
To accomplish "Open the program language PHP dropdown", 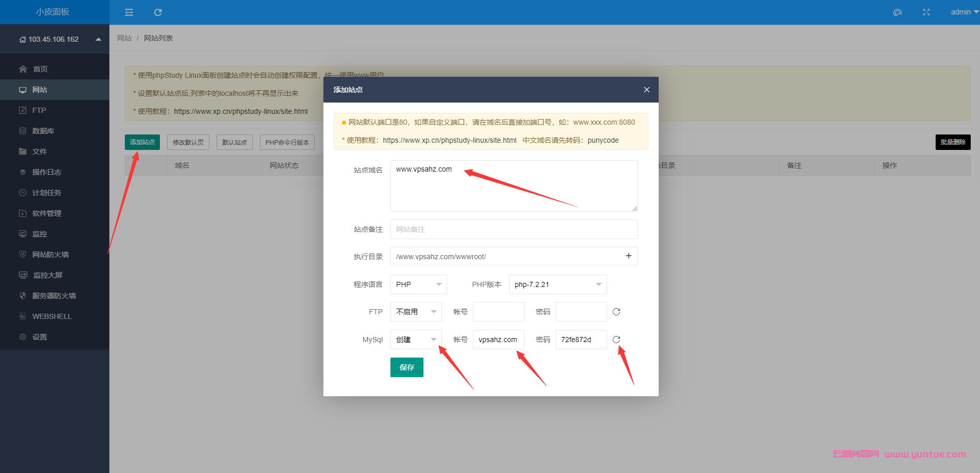I will pos(418,284).
